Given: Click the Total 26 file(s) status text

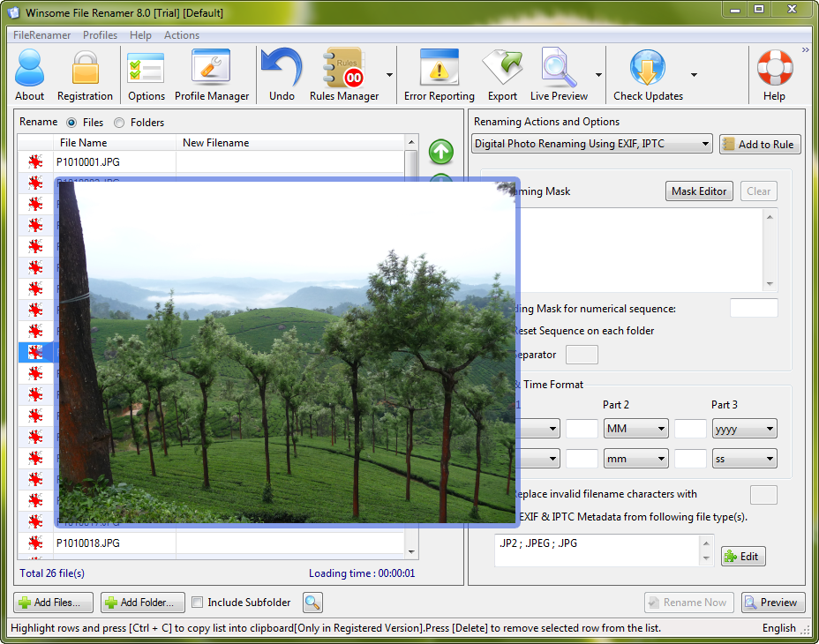Looking at the screenshot, I should coord(52,573).
